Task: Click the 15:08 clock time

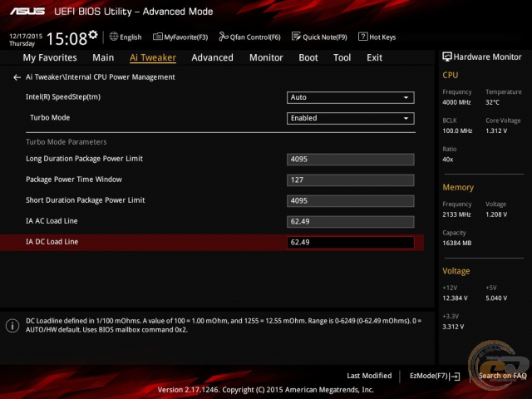Action: tap(66, 38)
